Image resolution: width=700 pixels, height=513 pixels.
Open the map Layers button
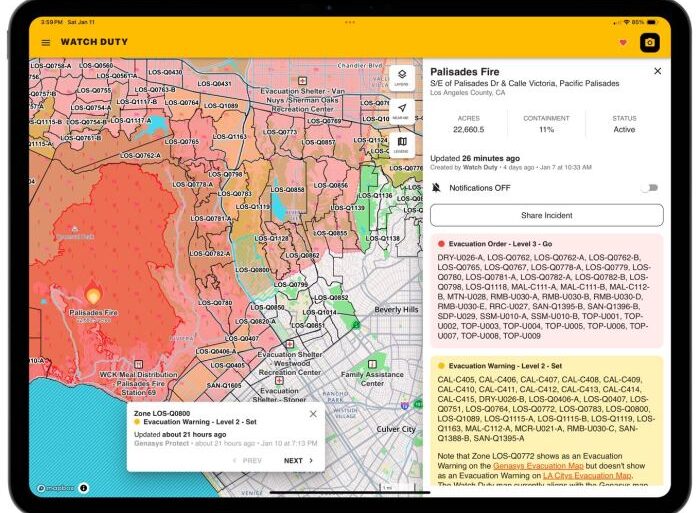tap(402, 77)
